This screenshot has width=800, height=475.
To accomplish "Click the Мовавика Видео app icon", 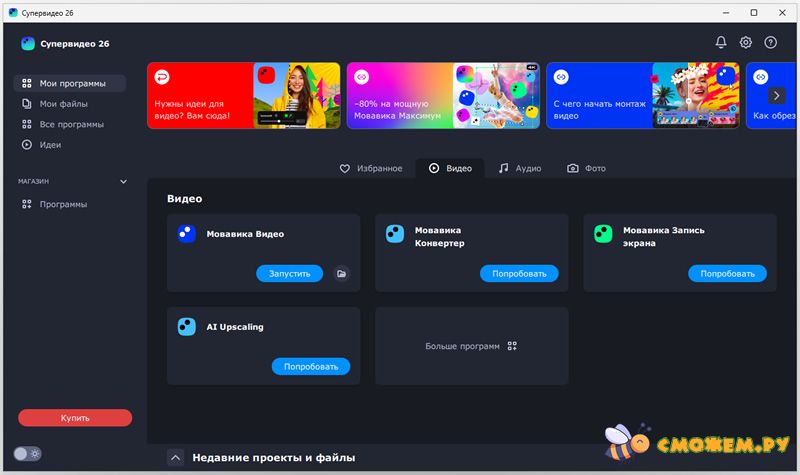I will (187, 234).
